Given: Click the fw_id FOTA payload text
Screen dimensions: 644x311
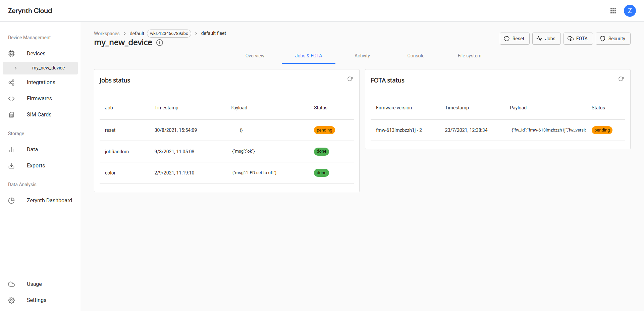Looking at the screenshot, I should coord(549,130).
